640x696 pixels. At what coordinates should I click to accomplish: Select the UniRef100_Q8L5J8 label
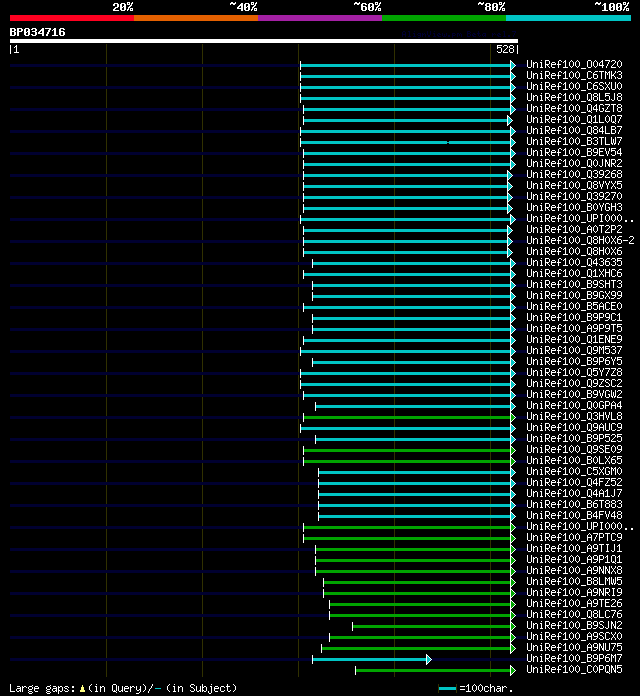click(574, 98)
